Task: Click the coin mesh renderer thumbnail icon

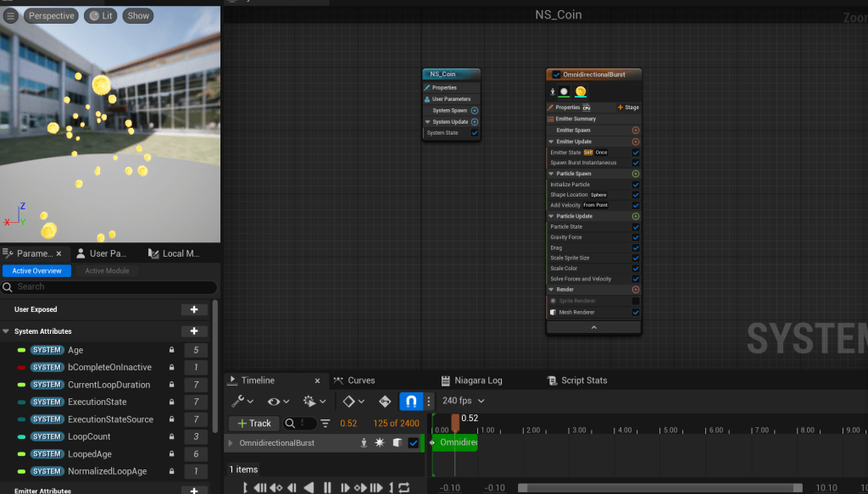Action: pyautogui.click(x=581, y=92)
